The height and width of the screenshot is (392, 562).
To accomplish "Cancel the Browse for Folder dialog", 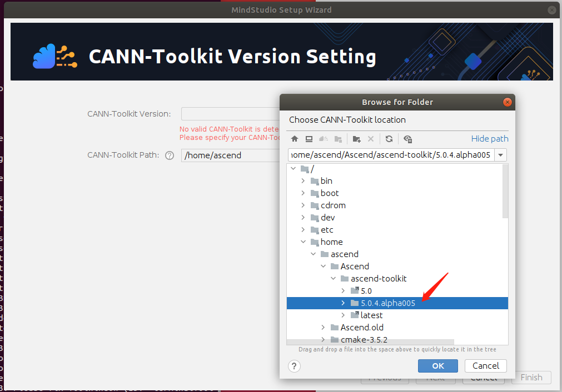I will point(486,366).
